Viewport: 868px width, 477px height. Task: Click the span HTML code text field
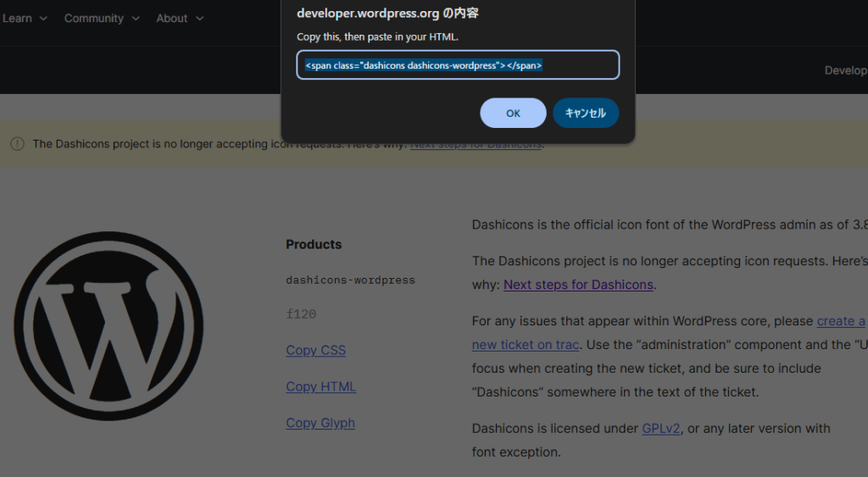click(x=458, y=65)
